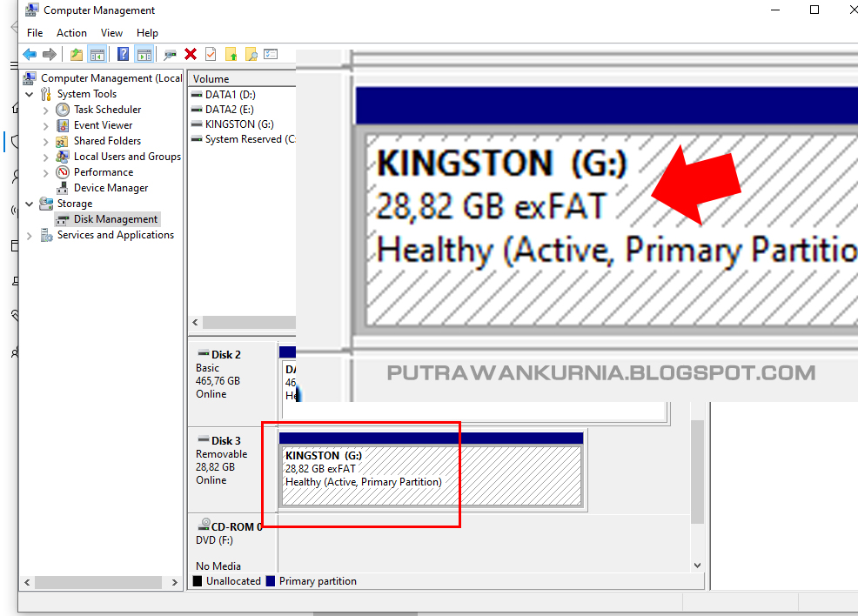The width and height of the screenshot is (858, 616).
Task: Click the Back arrow in toolbar
Action: click(x=30, y=54)
